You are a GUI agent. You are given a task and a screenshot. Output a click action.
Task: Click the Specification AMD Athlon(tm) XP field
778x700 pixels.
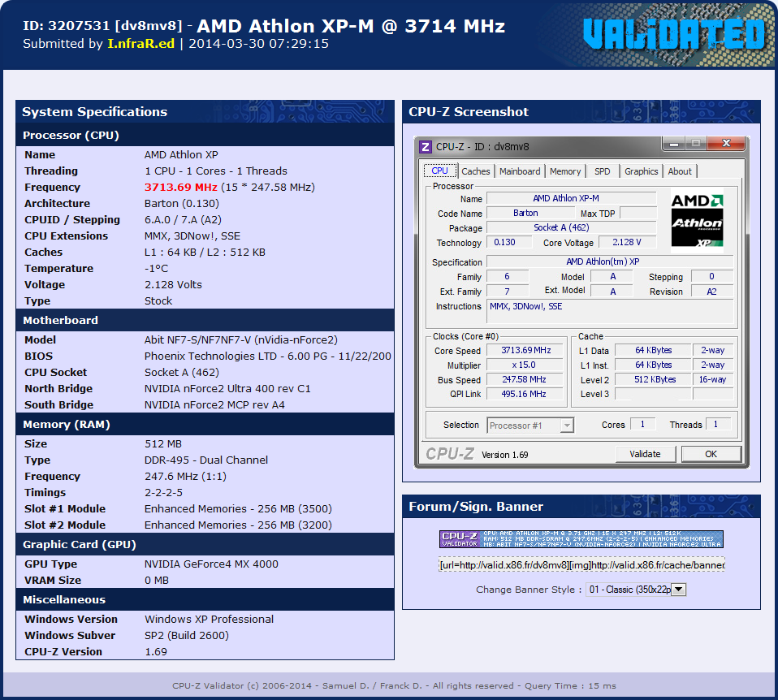pyautogui.click(x=610, y=261)
